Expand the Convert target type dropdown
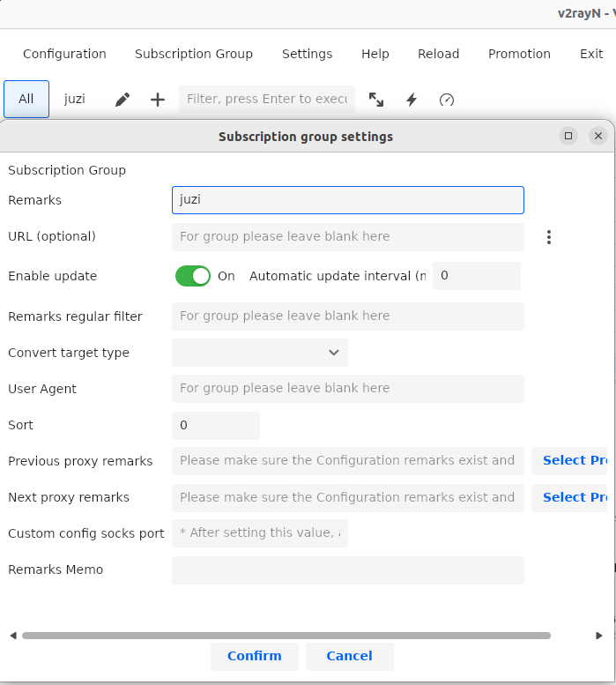The width and height of the screenshot is (616, 685). pos(260,353)
